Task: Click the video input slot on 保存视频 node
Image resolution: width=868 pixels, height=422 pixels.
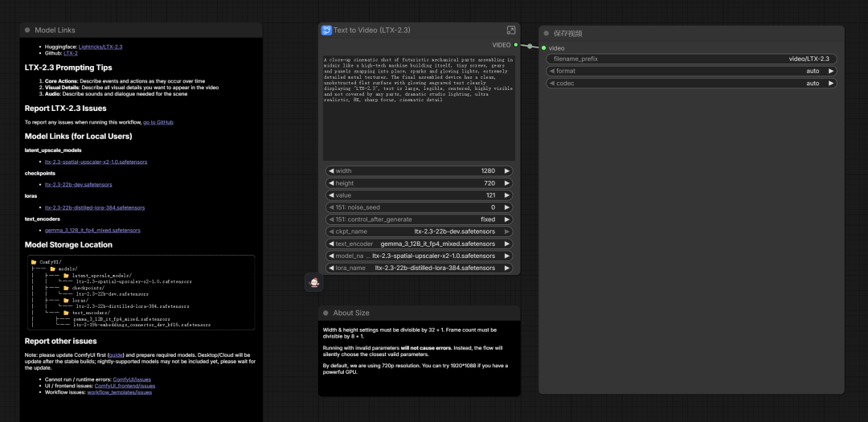Action: pos(543,48)
